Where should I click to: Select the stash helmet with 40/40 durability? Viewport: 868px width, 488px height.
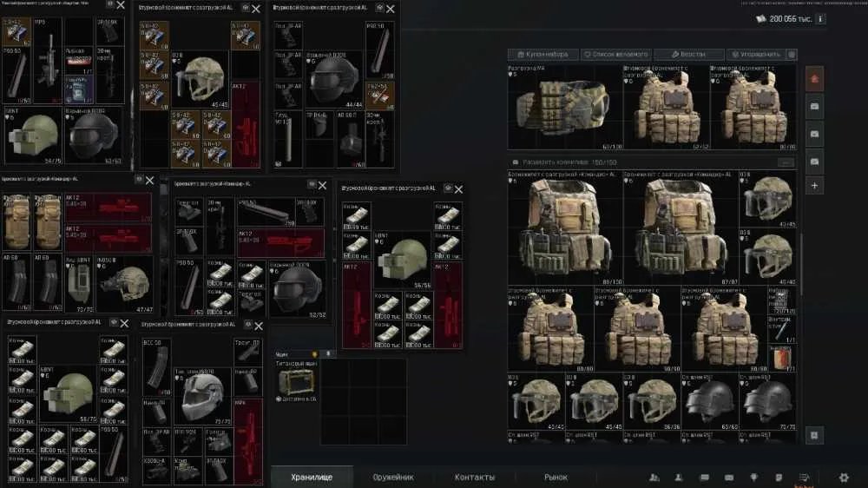(767, 257)
